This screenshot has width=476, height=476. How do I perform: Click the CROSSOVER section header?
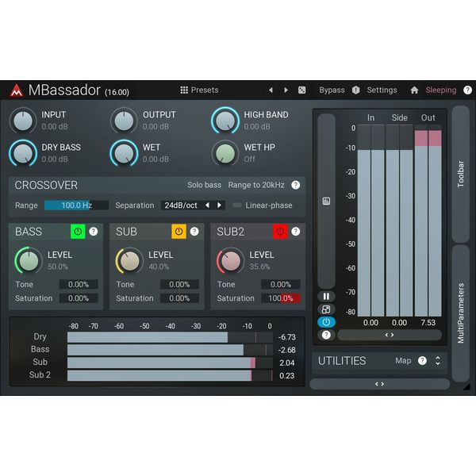pyautogui.click(x=46, y=185)
